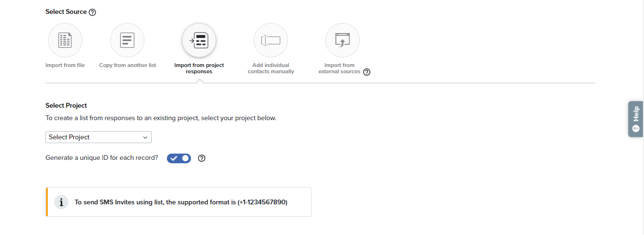Click the SMS Invites supported format notice
Image resolution: width=644 pixels, height=235 pixels.
181,202
